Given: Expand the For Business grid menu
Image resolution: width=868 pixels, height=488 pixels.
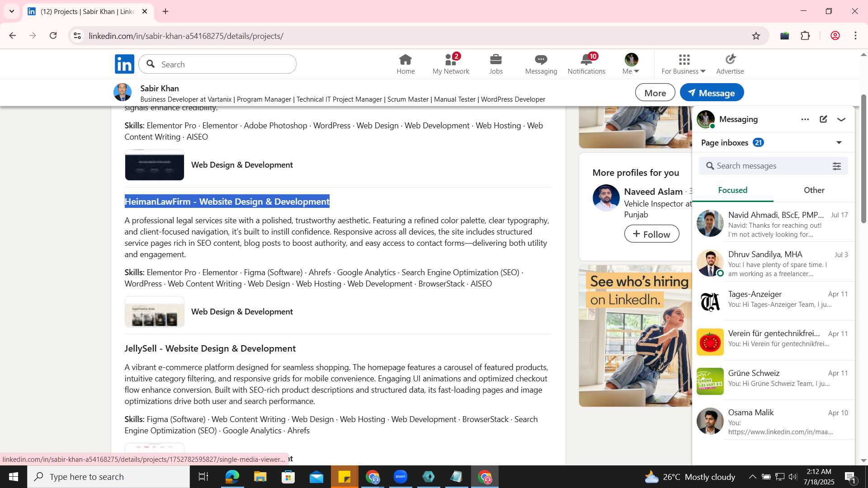Looking at the screenshot, I should point(684,64).
